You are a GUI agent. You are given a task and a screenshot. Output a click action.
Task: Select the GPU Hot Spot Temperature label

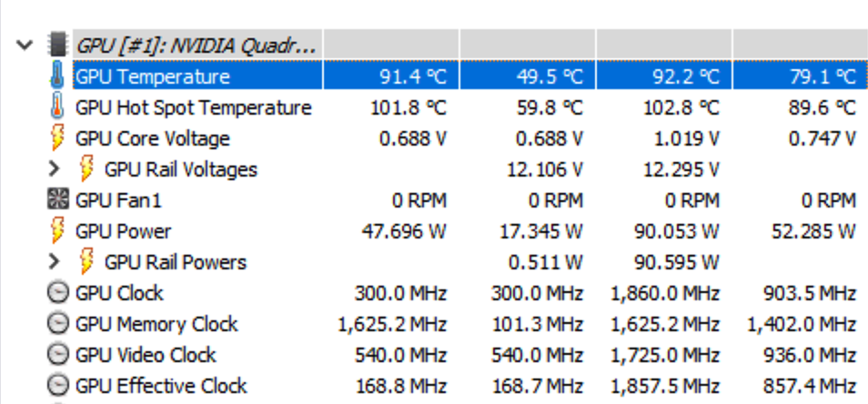(x=193, y=107)
